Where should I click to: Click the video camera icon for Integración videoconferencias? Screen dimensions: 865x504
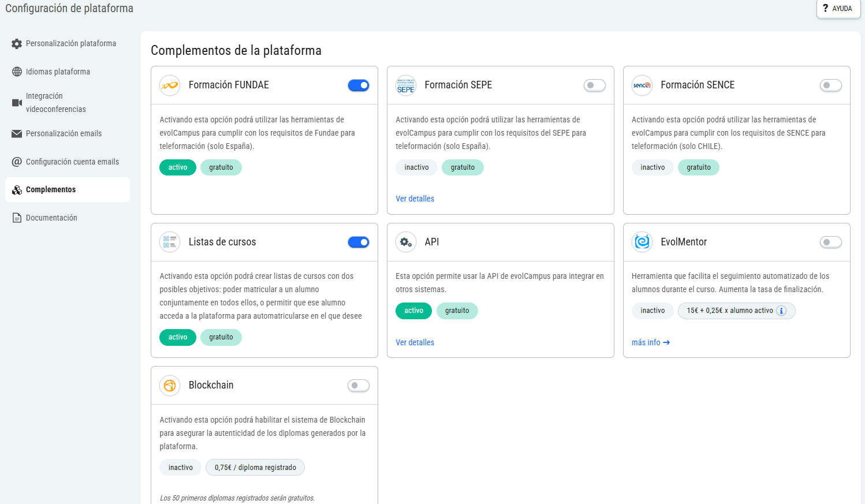(17, 103)
